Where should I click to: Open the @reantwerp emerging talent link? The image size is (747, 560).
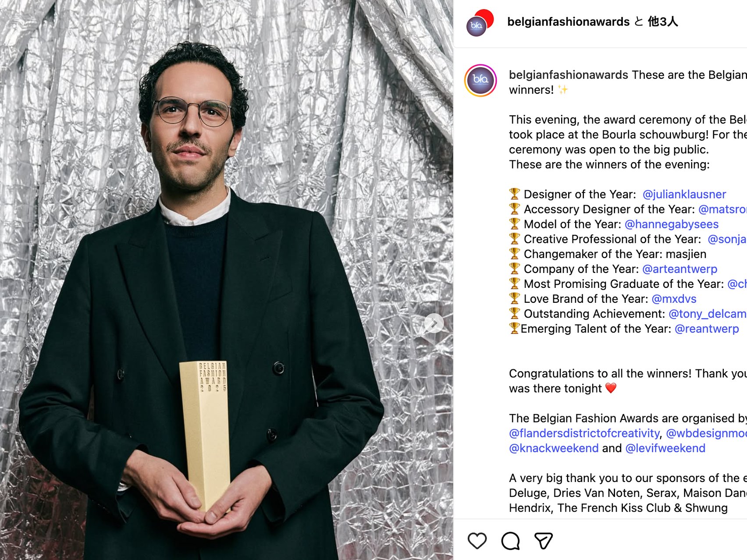point(707,329)
